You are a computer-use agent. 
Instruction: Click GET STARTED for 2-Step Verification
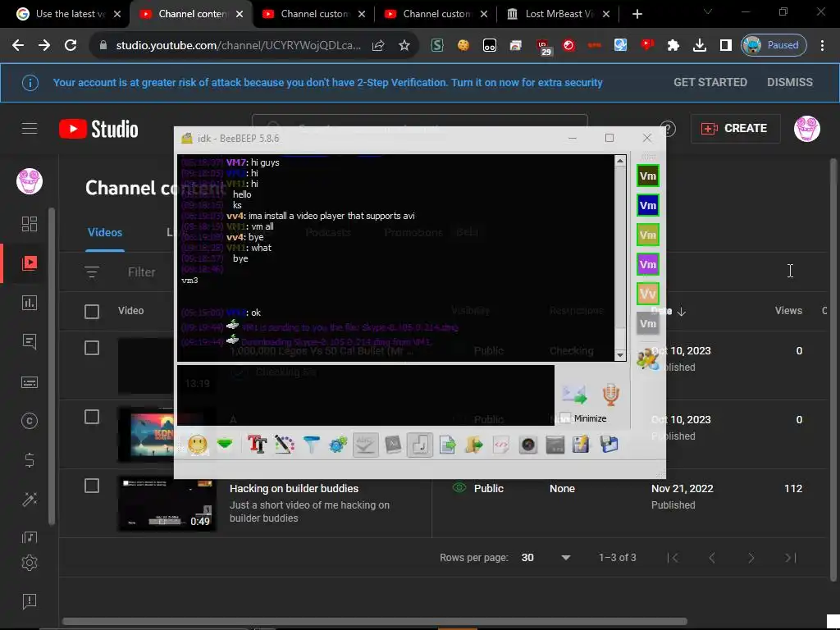click(710, 83)
